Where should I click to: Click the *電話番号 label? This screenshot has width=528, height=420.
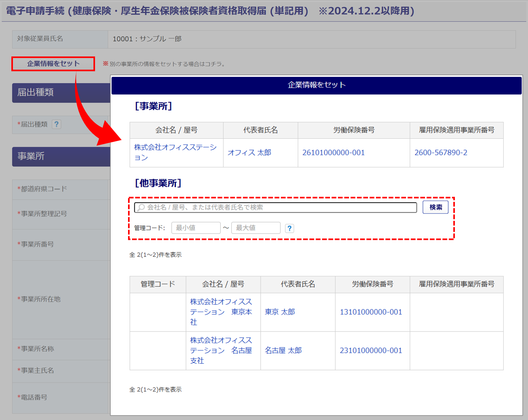tap(32, 397)
